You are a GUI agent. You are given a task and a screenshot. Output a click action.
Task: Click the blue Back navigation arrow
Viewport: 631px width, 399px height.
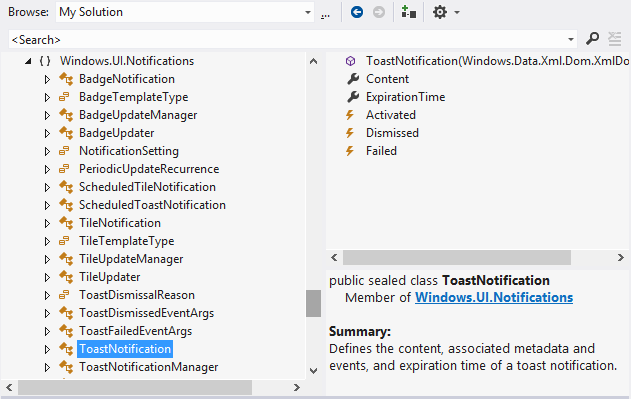coord(357,12)
